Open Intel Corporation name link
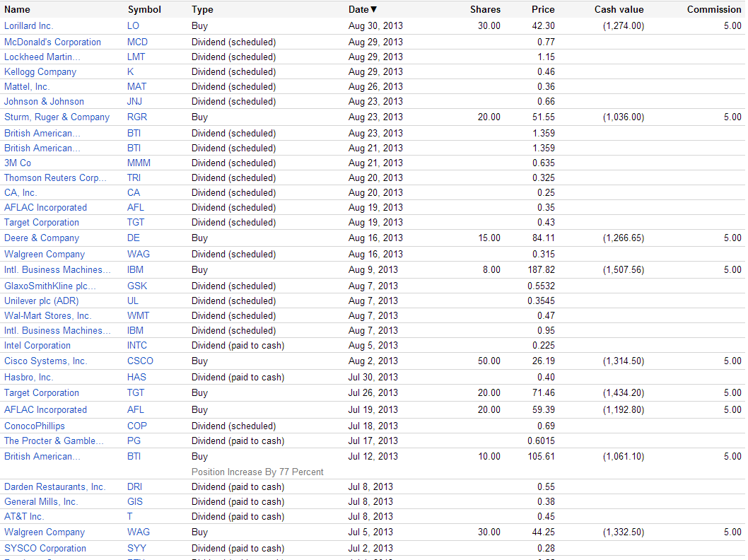The image size is (748, 560). click(37, 345)
